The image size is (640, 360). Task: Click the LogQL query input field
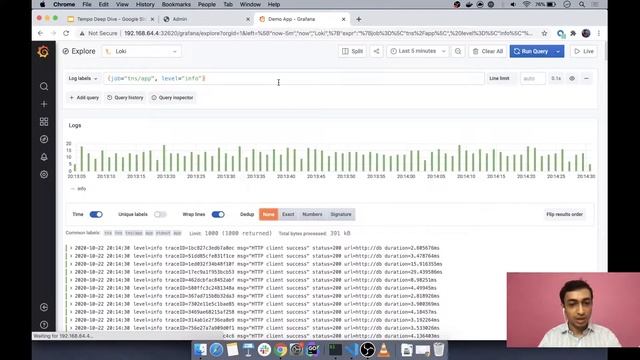click(294, 78)
